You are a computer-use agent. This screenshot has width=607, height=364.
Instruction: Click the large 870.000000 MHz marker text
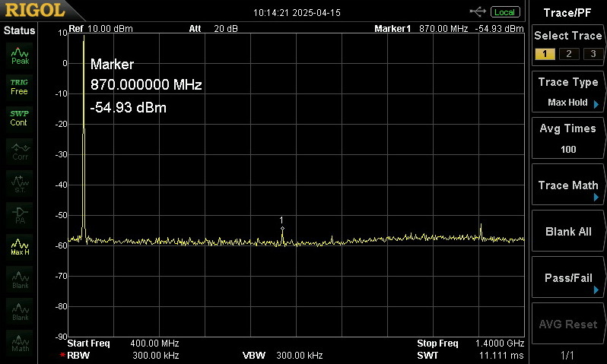pyautogui.click(x=146, y=84)
